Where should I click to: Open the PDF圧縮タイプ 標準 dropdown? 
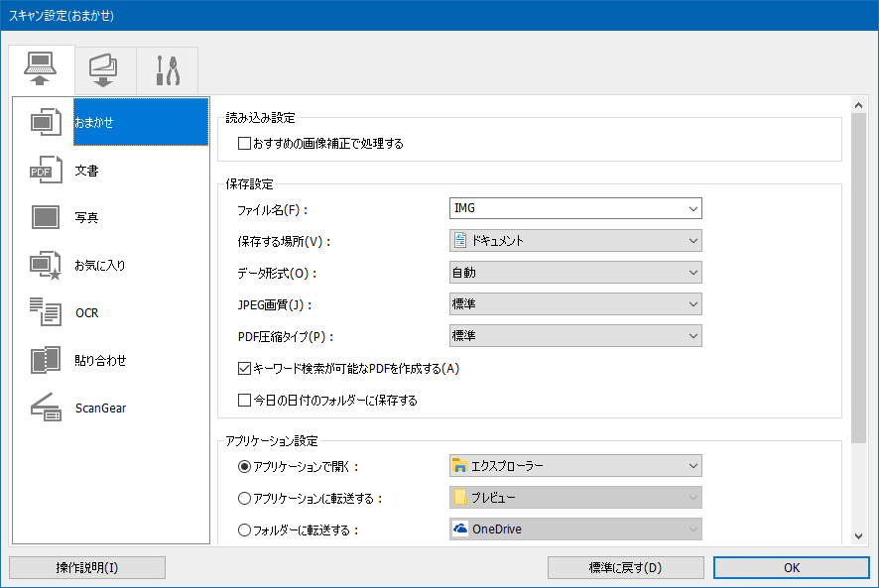tap(575, 336)
